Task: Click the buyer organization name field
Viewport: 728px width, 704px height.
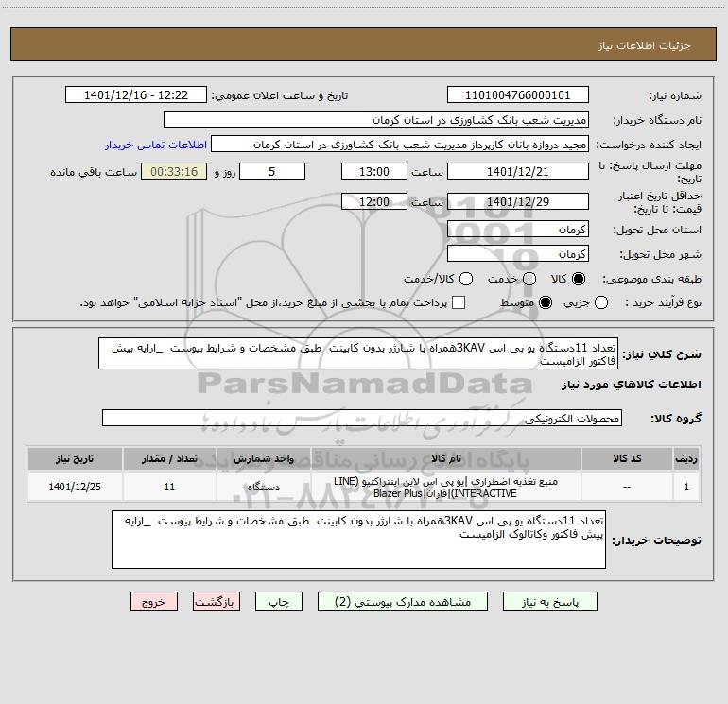Action: (x=376, y=120)
